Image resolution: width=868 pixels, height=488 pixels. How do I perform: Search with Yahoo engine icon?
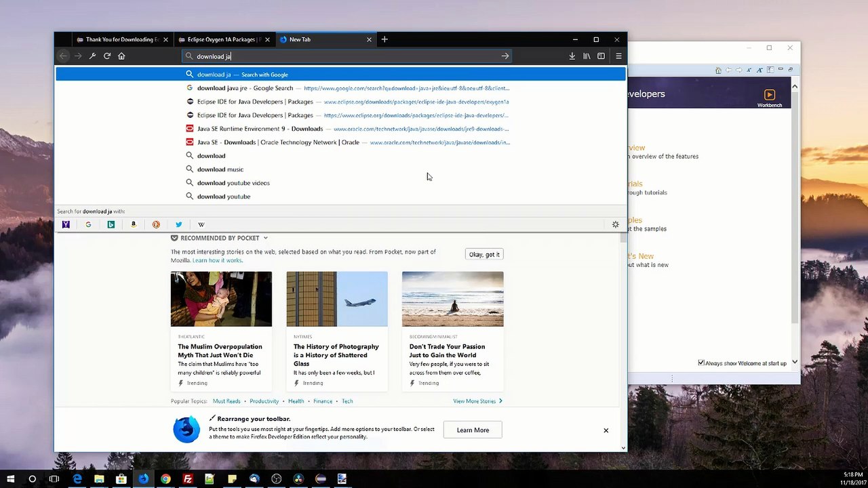point(66,224)
